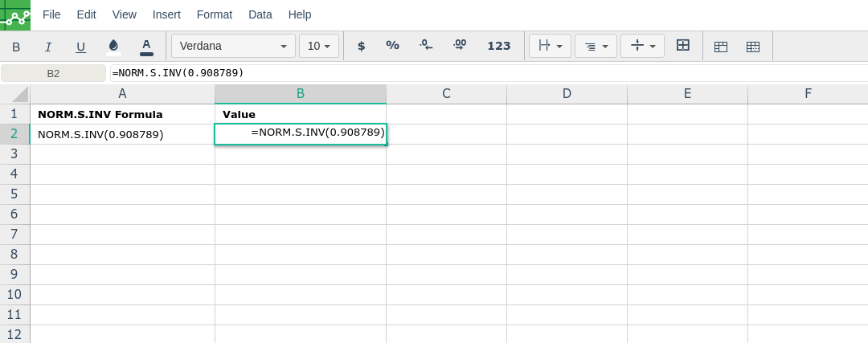Viewport: 868px width, 343px height.
Task: Open the Format menu
Action: (215, 14)
